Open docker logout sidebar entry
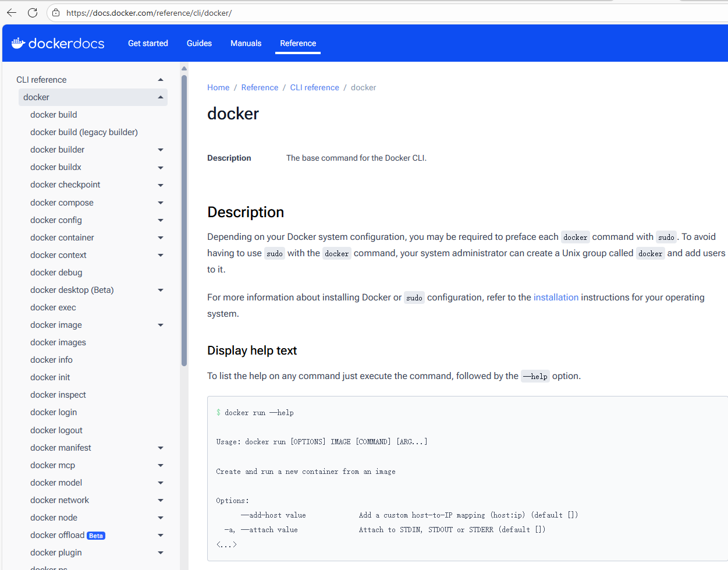 pyautogui.click(x=56, y=430)
